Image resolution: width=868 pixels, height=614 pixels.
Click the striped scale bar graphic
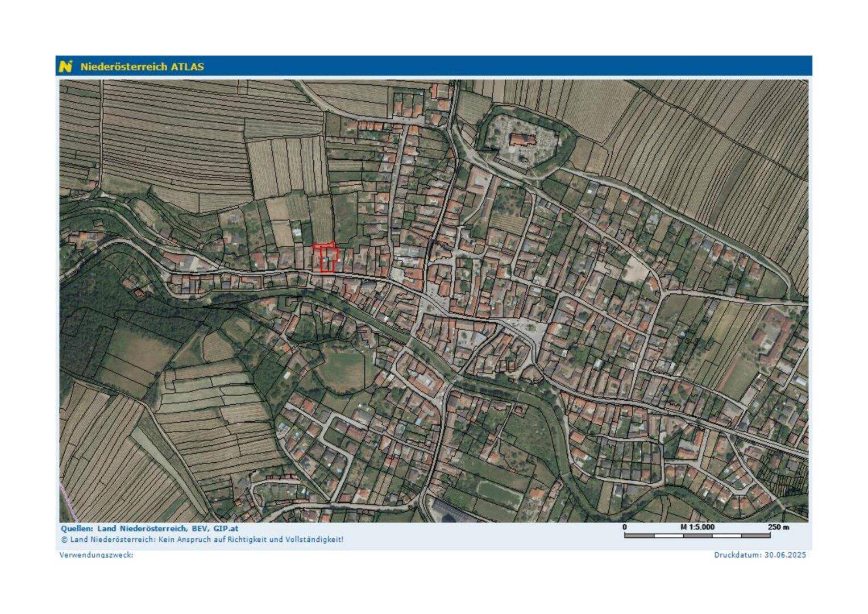pos(697,536)
